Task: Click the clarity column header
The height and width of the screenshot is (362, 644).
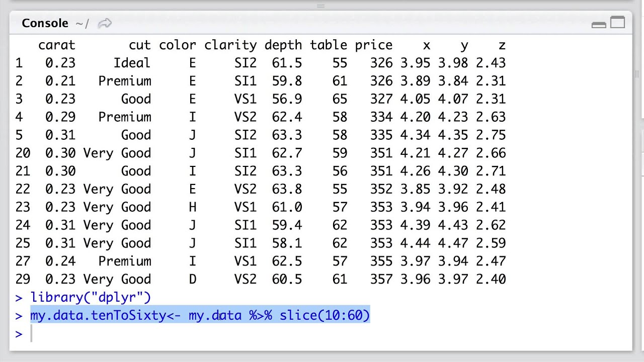Action: point(230,45)
